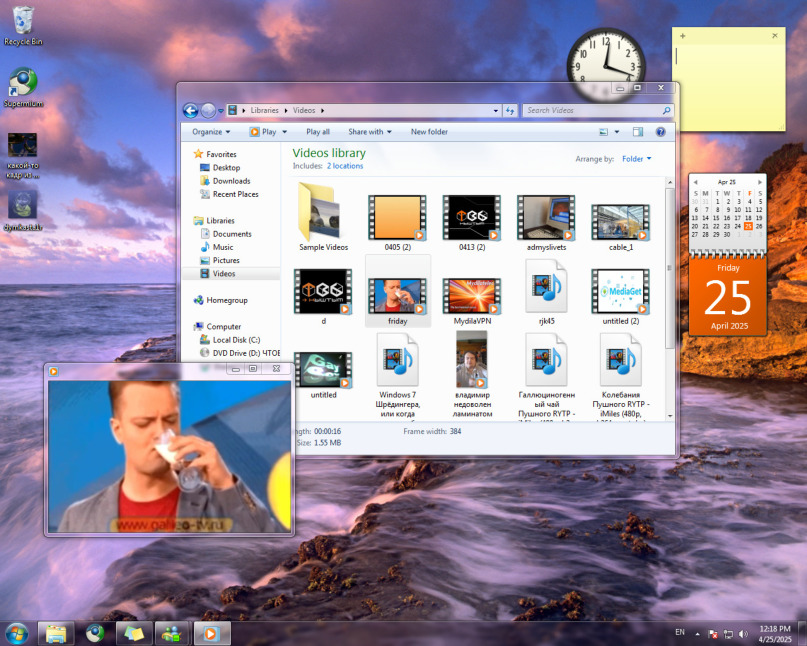
Task: Click the Help question mark icon
Action: click(x=660, y=131)
